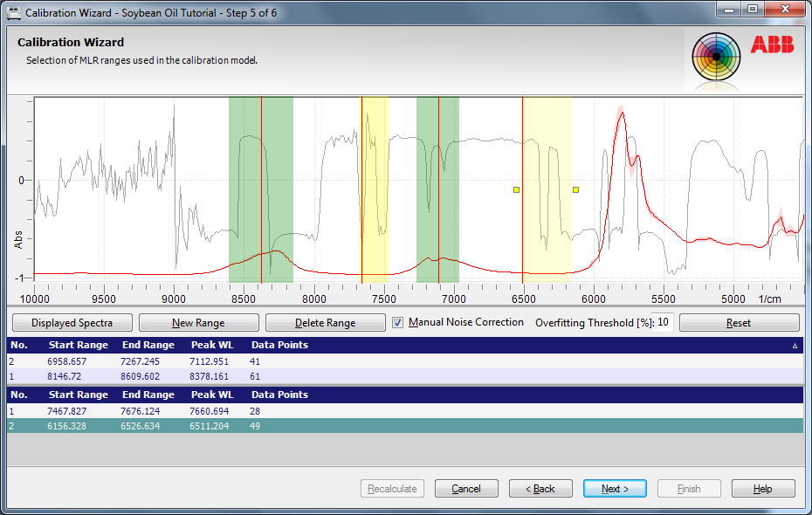
Task: Click the right yellow range handle square
Action: point(575,189)
